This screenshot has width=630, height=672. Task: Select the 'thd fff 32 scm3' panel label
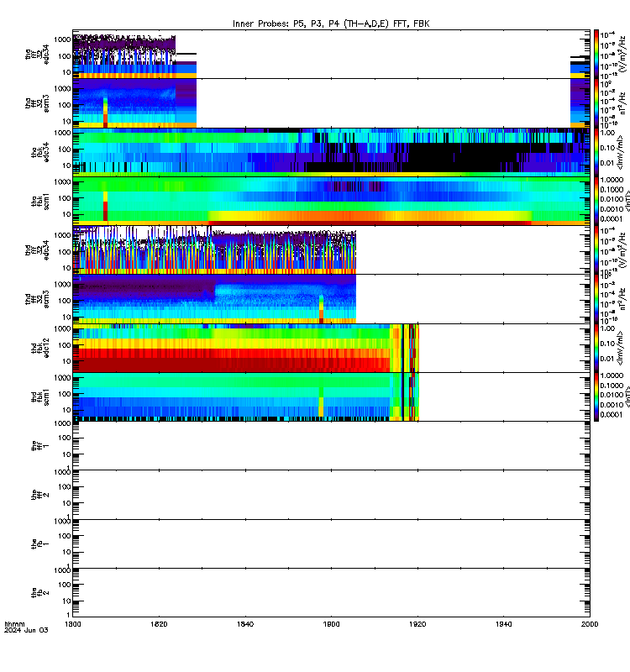(37, 299)
